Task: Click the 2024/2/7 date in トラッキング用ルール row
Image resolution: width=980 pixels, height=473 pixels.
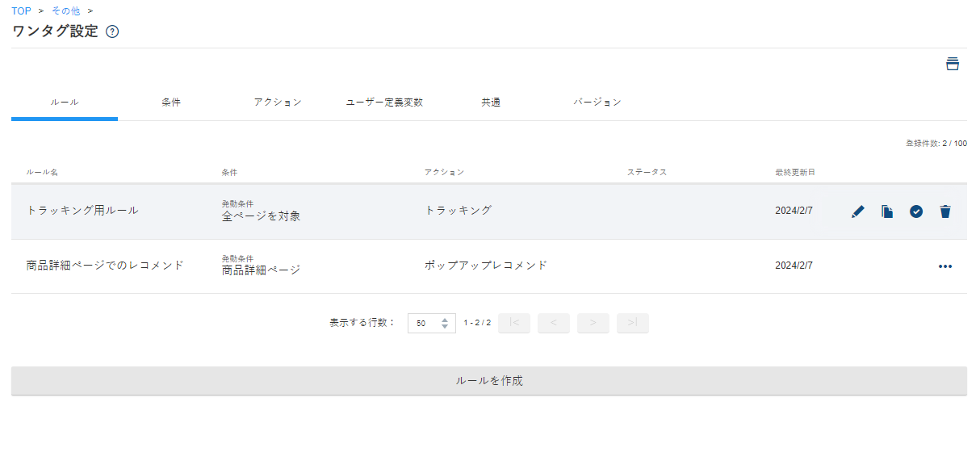Action: pyautogui.click(x=794, y=211)
